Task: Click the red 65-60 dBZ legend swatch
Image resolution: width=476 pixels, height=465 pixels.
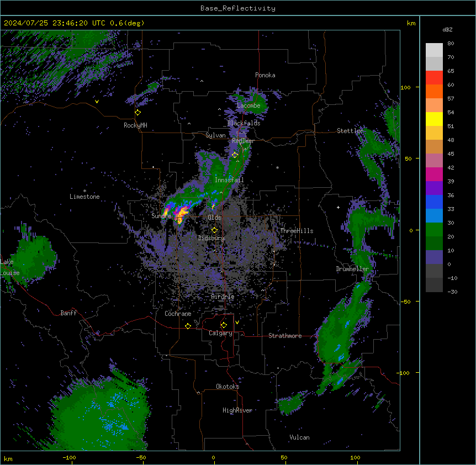Action: (x=434, y=77)
